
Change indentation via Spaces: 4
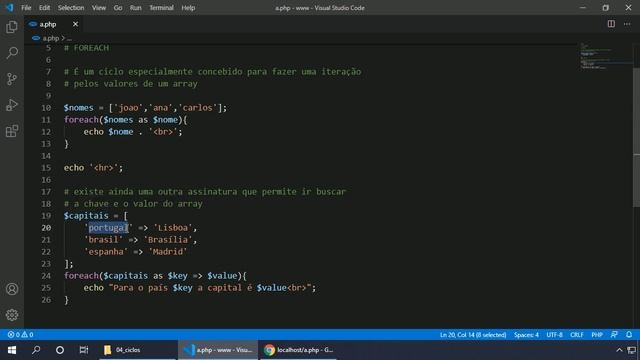click(526, 335)
